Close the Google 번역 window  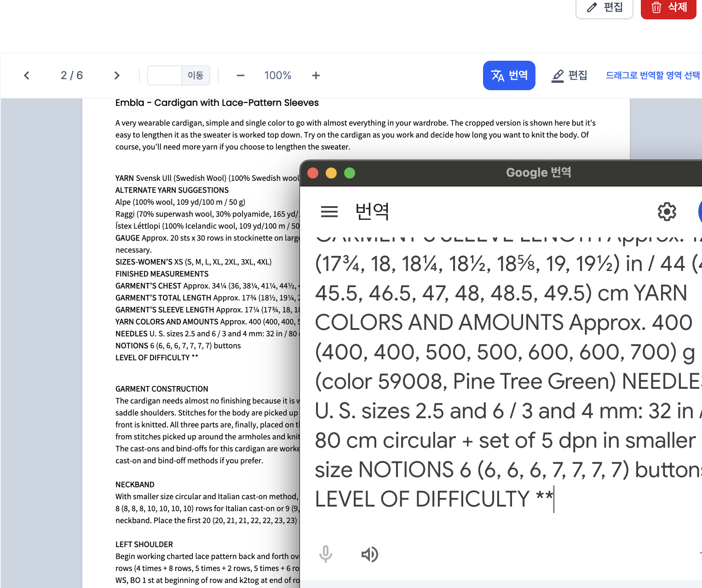(313, 173)
